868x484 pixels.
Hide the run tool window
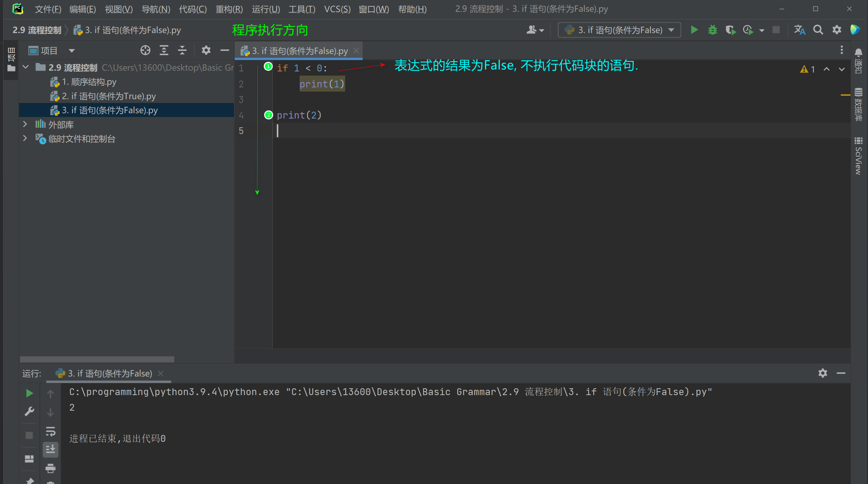pos(841,373)
